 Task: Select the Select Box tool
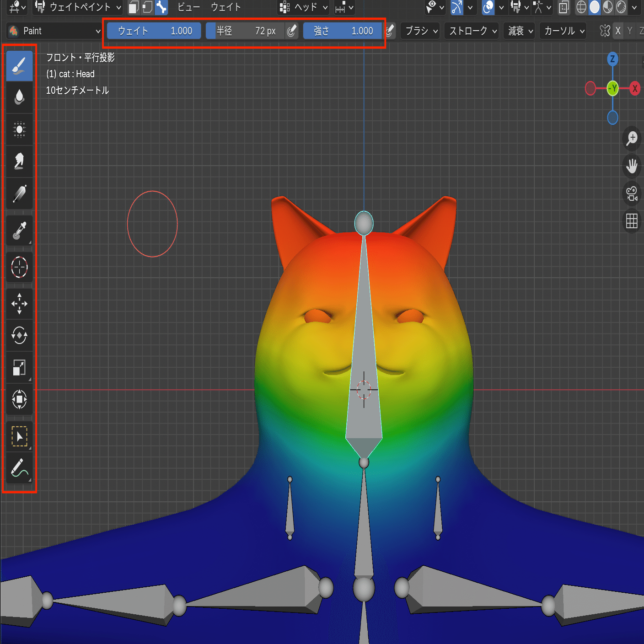click(x=19, y=437)
